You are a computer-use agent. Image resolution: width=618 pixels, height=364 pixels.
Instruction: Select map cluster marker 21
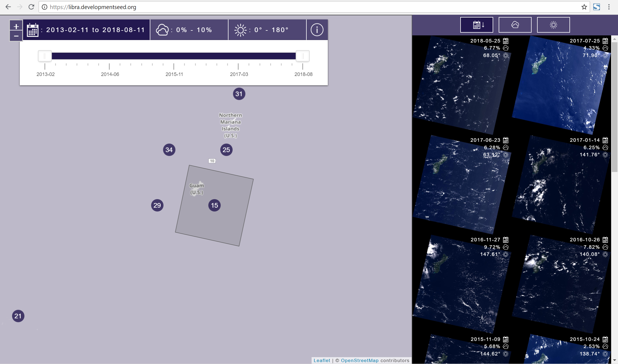point(18,316)
